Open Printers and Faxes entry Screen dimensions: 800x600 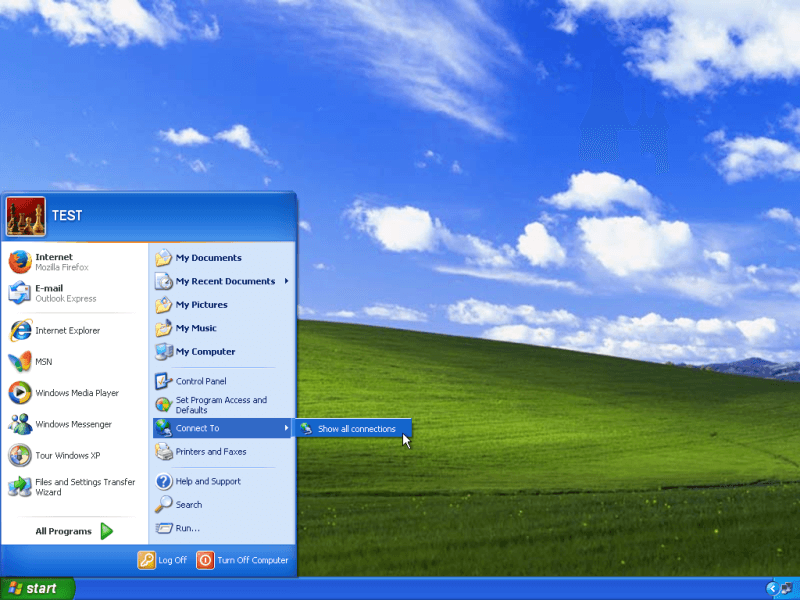pyautogui.click(x=210, y=452)
